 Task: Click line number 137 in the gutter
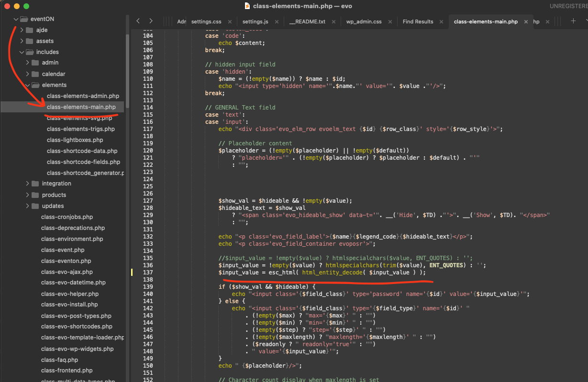(147, 273)
